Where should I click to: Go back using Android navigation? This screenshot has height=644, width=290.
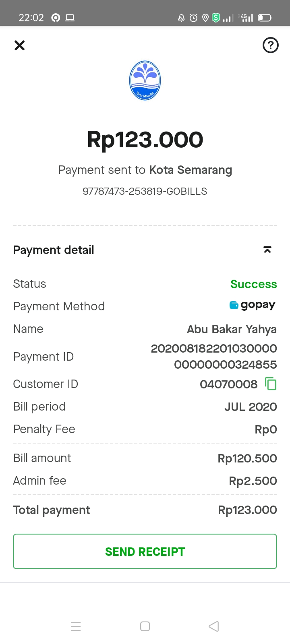(214, 626)
